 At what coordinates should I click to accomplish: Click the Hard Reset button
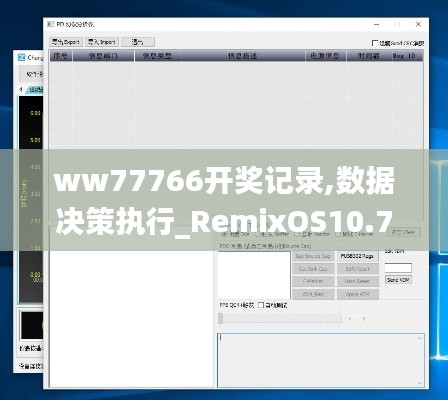point(357,281)
